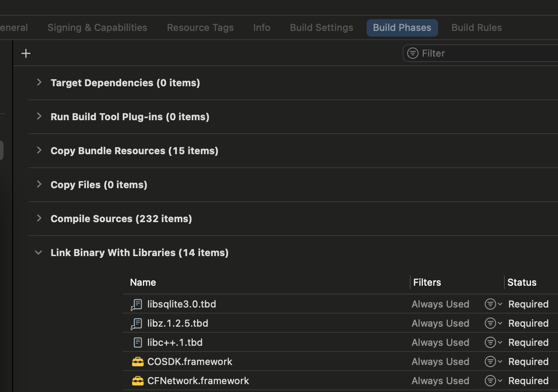Select the CFNetwork.framework toolbox icon

138,381
